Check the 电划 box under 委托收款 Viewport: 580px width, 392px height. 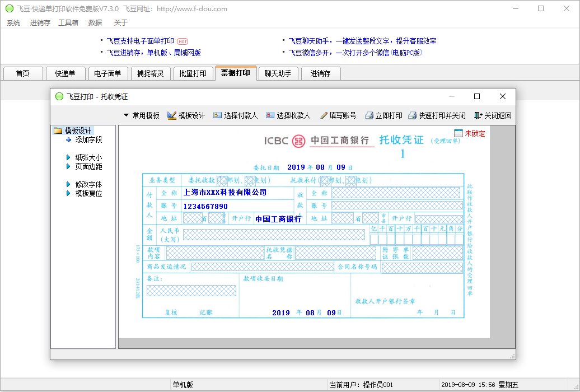pyautogui.click(x=250, y=180)
